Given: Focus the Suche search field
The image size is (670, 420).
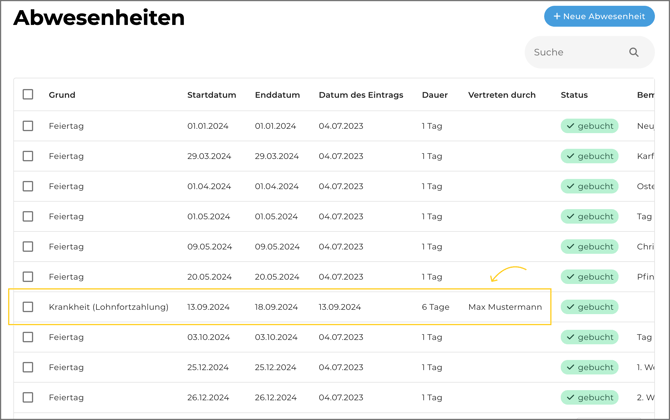Looking at the screenshot, I should (x=589, y=52).
